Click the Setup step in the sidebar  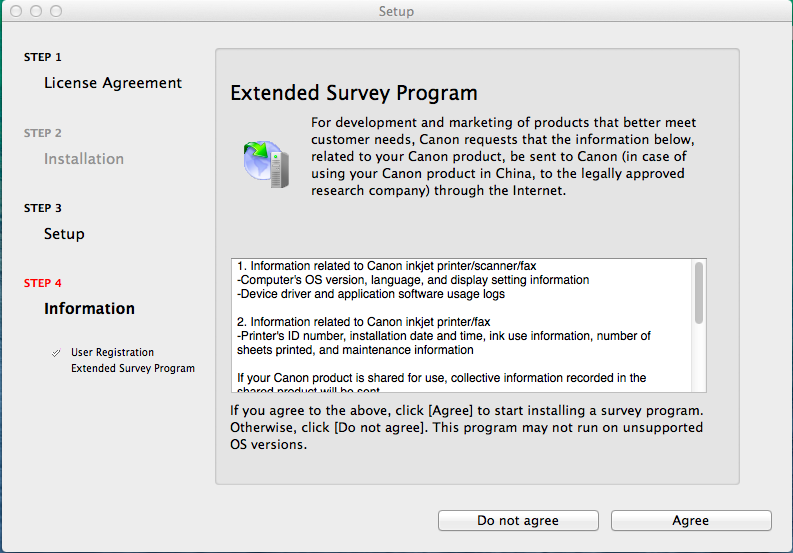coord(64,234)
